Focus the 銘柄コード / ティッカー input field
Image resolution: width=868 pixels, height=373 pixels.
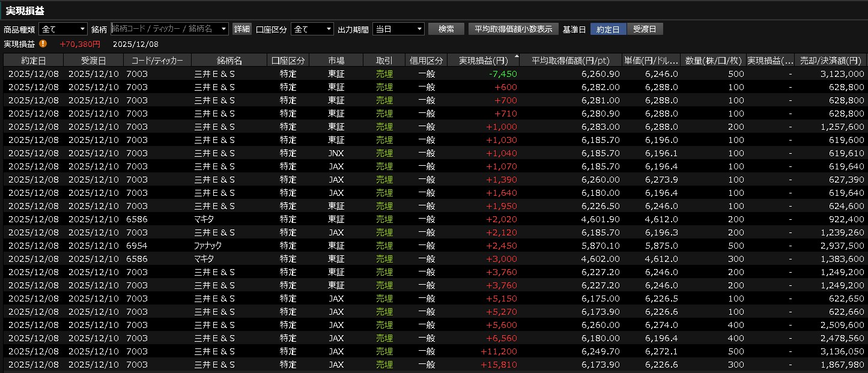pyautogui.click(x=165, y=29)
